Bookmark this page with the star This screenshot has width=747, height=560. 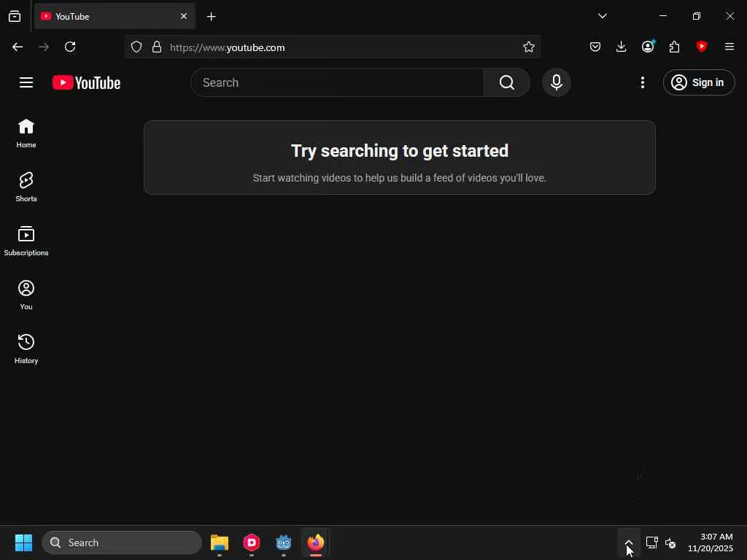(528, 47)
